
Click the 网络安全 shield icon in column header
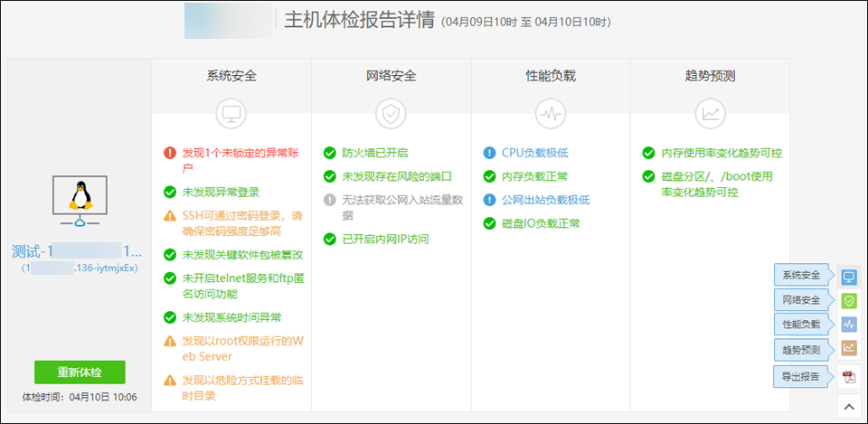[391, 113]
